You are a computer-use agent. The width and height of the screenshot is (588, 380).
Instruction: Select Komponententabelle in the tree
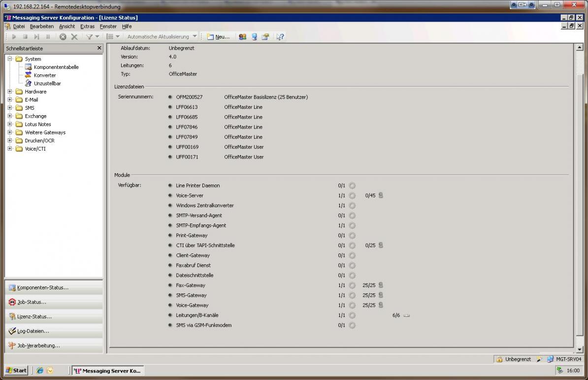(x=56, y=67)
